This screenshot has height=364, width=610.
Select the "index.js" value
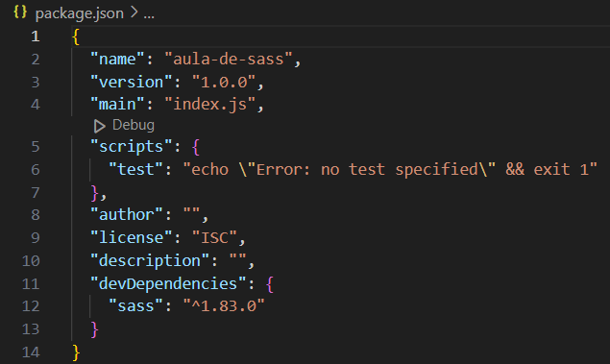tap(210, 105)
